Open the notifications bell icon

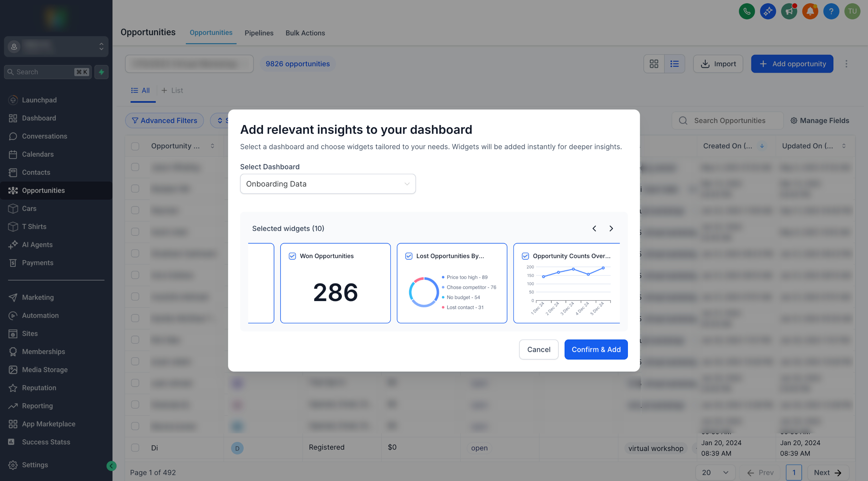click(x=810, y=11)
